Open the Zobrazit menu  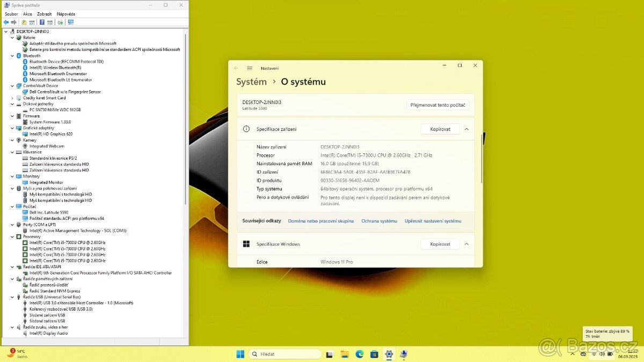click(x=45, y=14)
